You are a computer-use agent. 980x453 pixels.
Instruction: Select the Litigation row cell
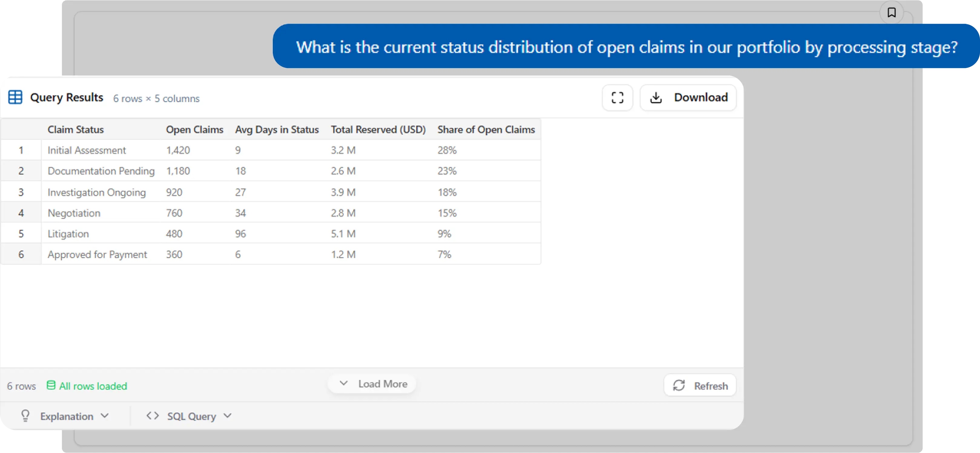coord(68,234)
